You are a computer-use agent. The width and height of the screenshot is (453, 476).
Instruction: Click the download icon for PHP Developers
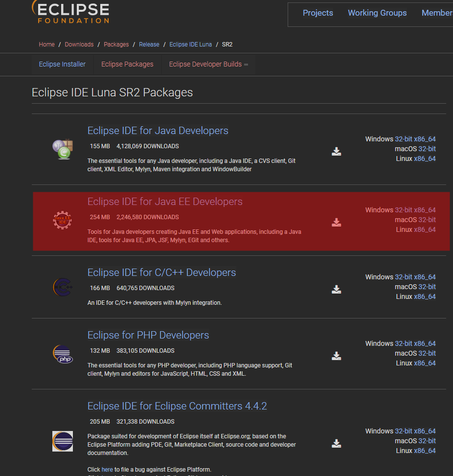pyautogui.click(x=336, y=356)
